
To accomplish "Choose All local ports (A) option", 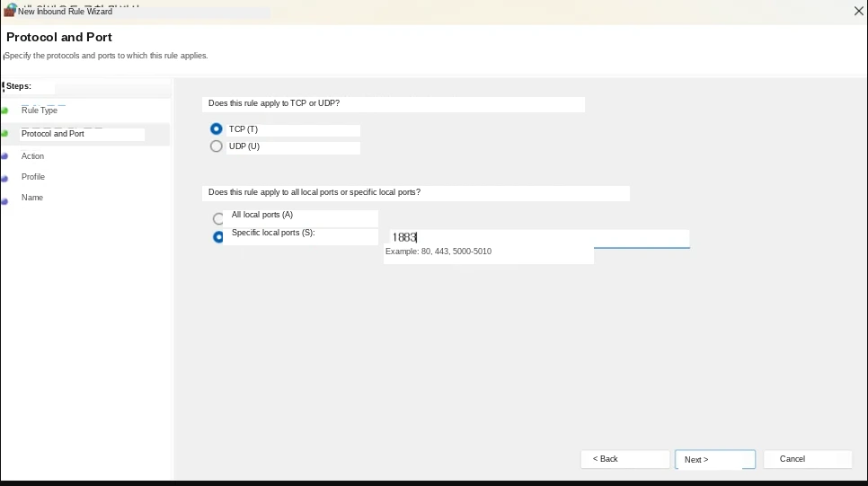I will (218, 218).
